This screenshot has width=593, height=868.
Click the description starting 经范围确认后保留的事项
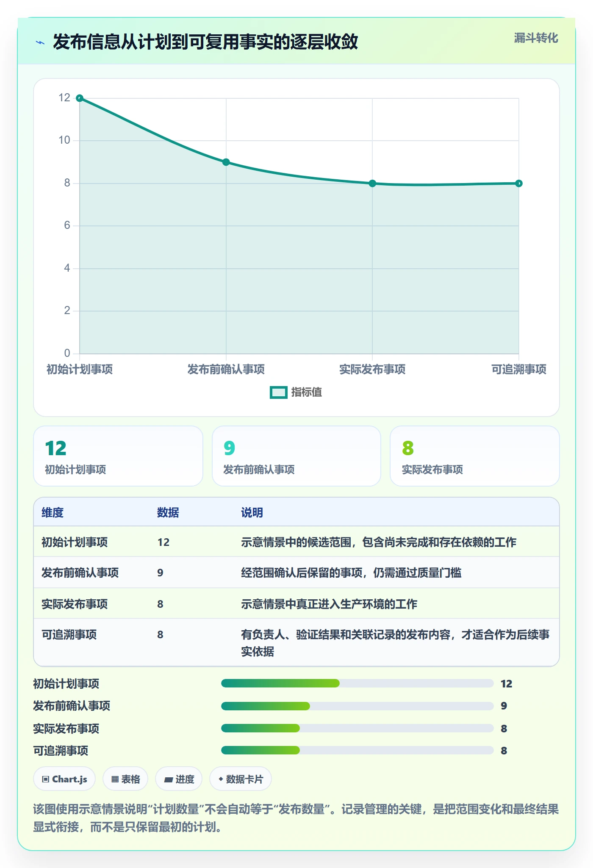(351, 573)
